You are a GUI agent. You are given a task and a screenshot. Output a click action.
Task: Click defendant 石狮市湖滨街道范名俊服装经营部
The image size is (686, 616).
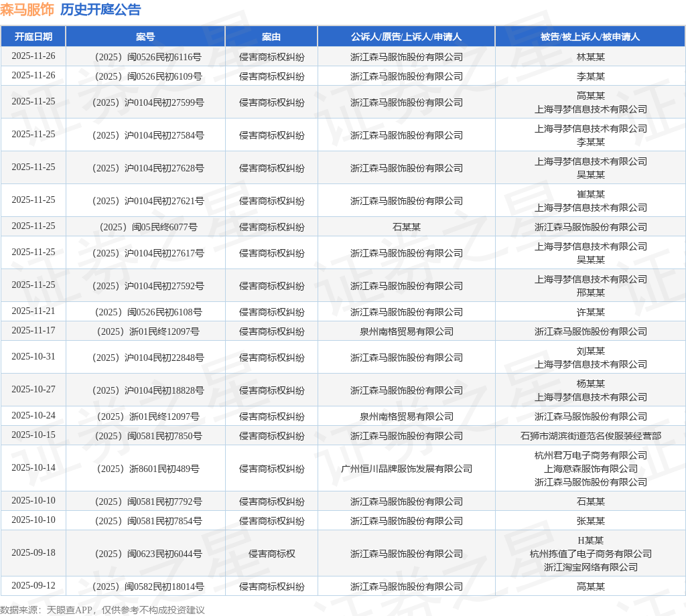(591, 436)
